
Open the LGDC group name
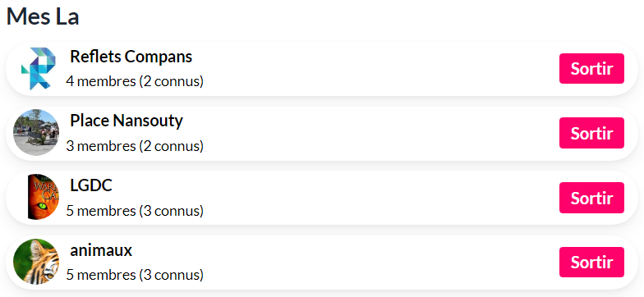click(91, 185)
